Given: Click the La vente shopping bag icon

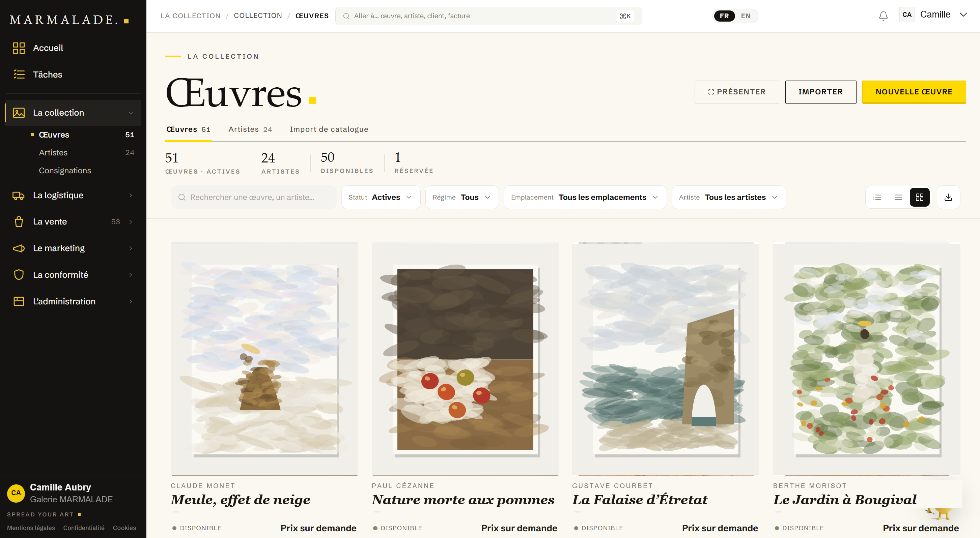Looking at the screenshot, I should (19, 222).
